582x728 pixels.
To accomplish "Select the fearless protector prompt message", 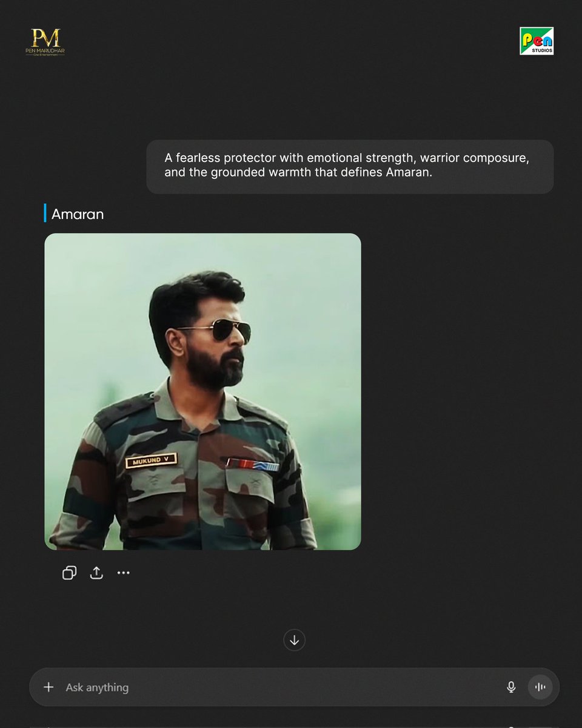I will coord(350,167).
